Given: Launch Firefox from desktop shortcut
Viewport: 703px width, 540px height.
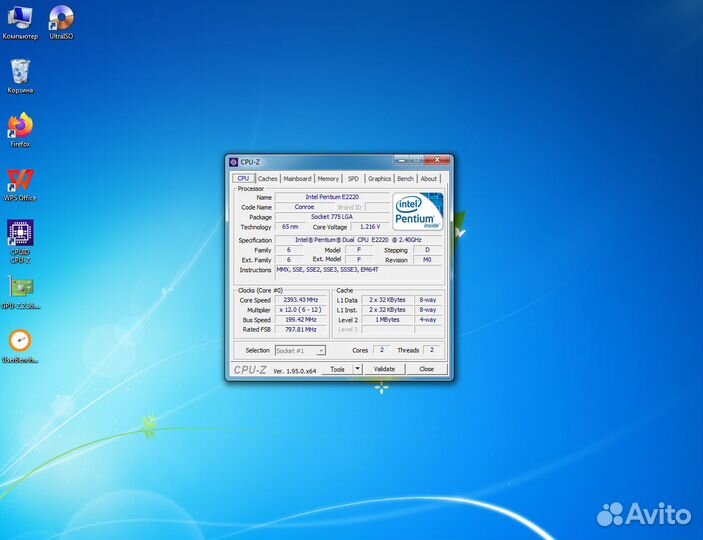Looking at the screenshot, I should click(20, 130).
